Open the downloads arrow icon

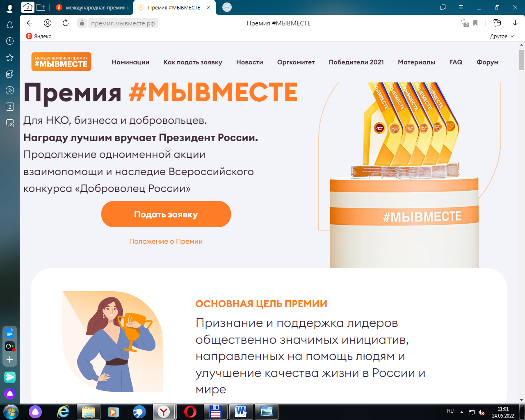click(516, 23)
